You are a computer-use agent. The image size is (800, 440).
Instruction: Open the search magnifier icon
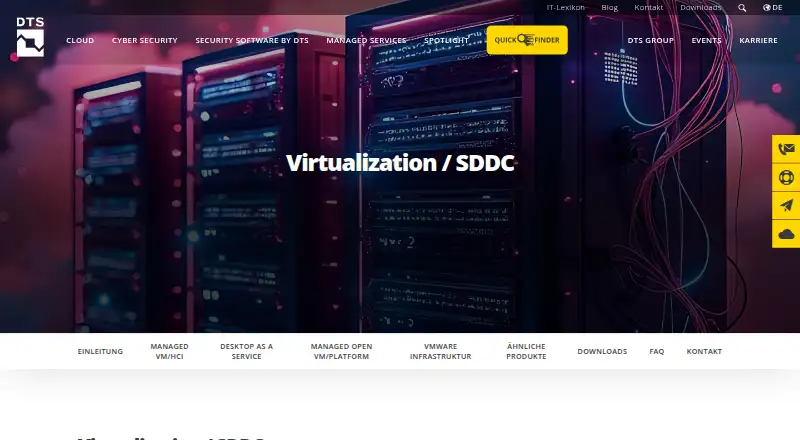click(742, 8)
